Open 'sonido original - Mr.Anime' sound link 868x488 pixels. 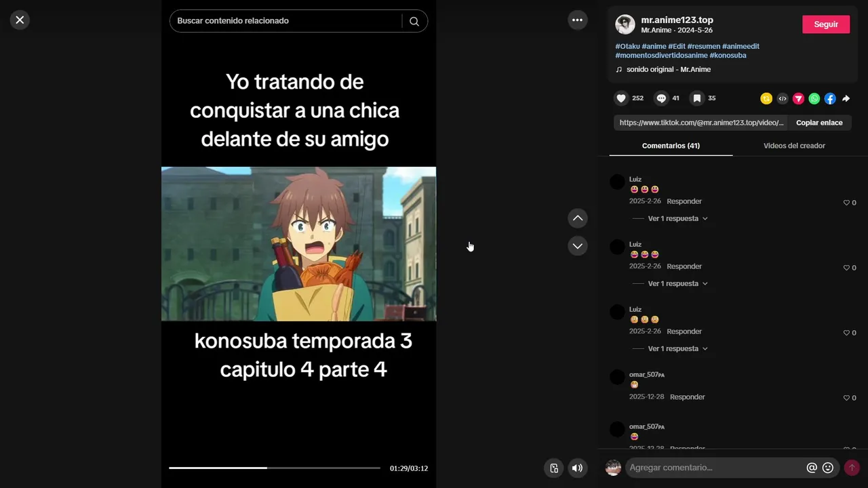(x=669, y=69)
